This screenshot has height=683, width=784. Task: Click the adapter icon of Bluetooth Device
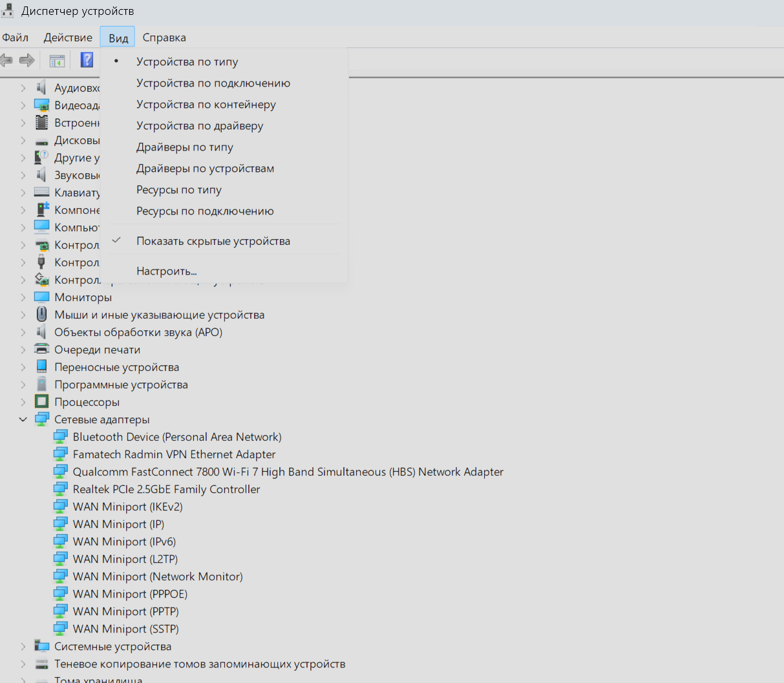pos(60,437)
